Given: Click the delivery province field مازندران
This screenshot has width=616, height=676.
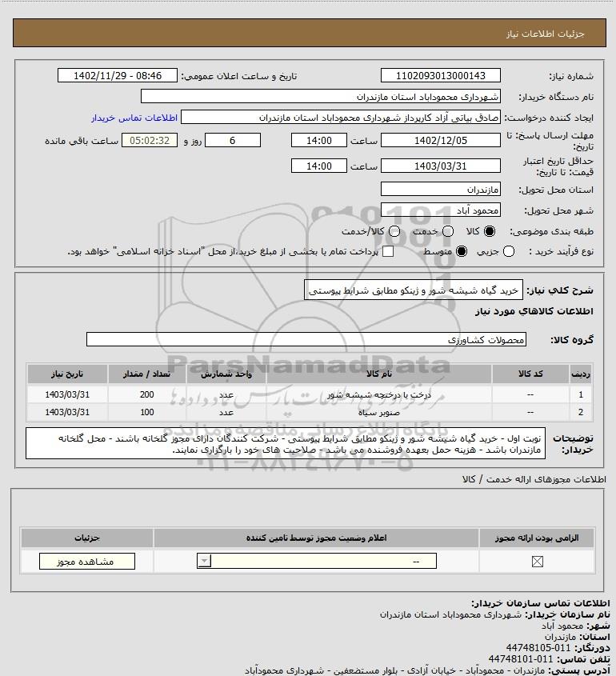Looking at the screenshot, I should [x=441, y=190].
